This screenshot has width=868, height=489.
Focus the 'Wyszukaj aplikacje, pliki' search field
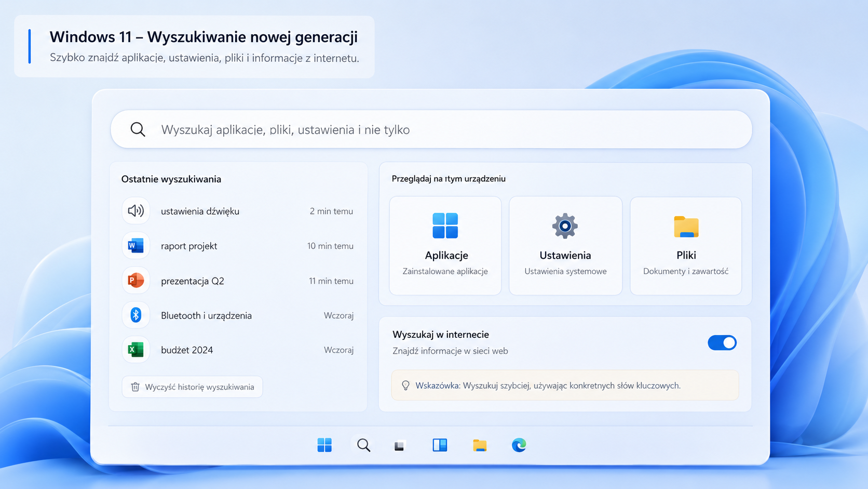(x=431, y=129)
